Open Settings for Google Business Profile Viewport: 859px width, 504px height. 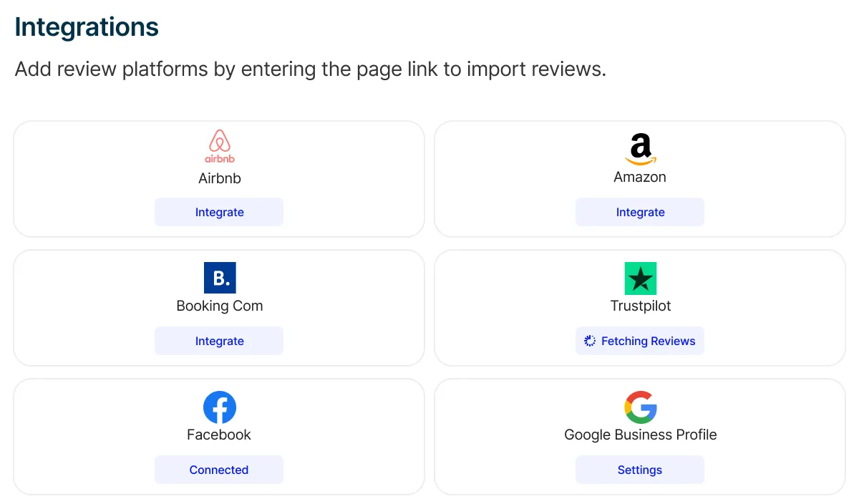click(640, 470)
